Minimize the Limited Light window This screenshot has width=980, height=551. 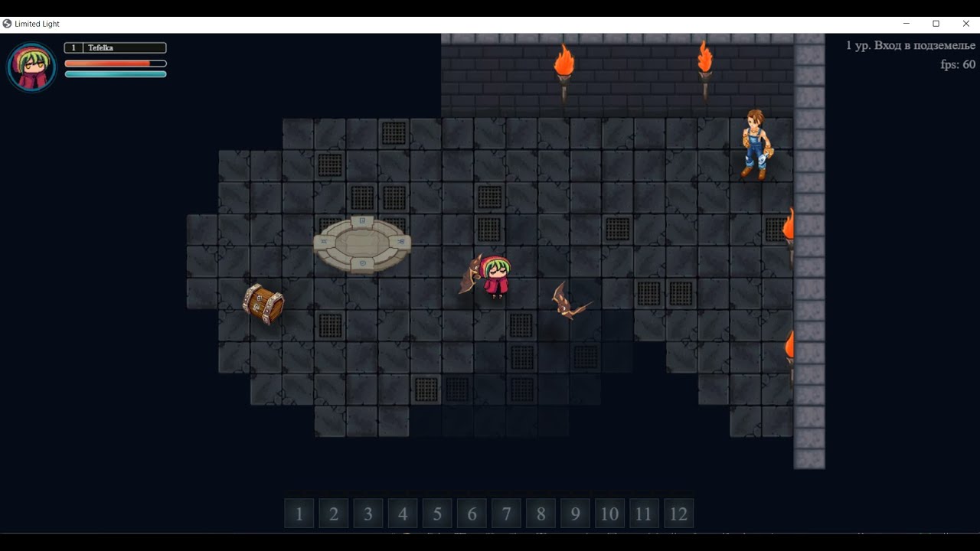click(x=906, y=24)
